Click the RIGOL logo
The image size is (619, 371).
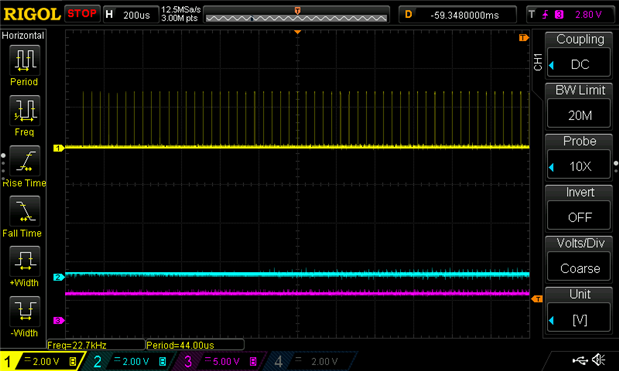pyautogui.click(x=32, y=14)
